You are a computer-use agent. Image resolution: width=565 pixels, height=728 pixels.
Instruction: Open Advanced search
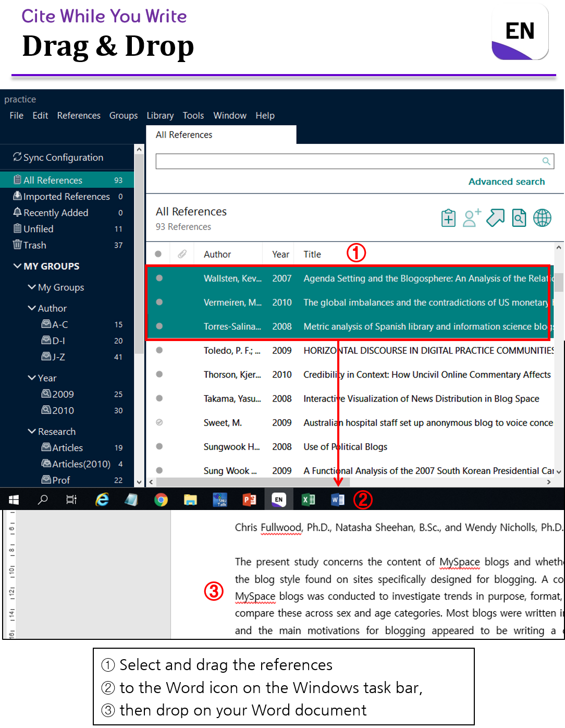[x=506, y=181]
